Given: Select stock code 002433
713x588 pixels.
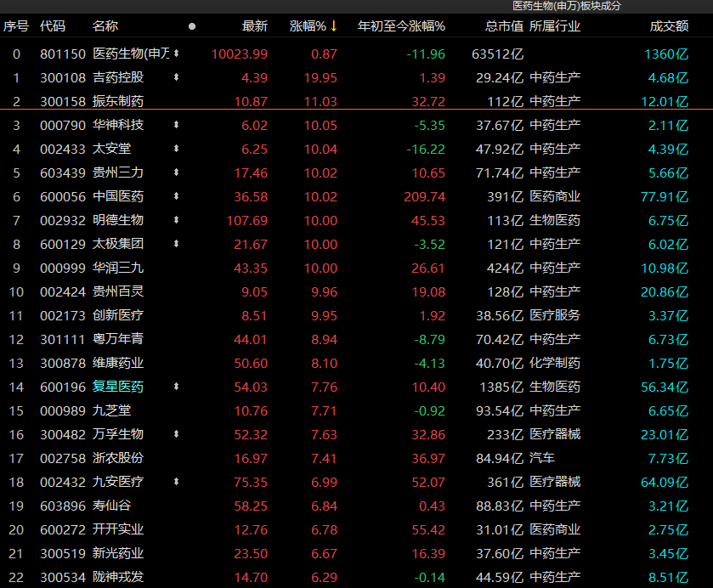Looking at the screenshot, I should [x=63, y=150].
